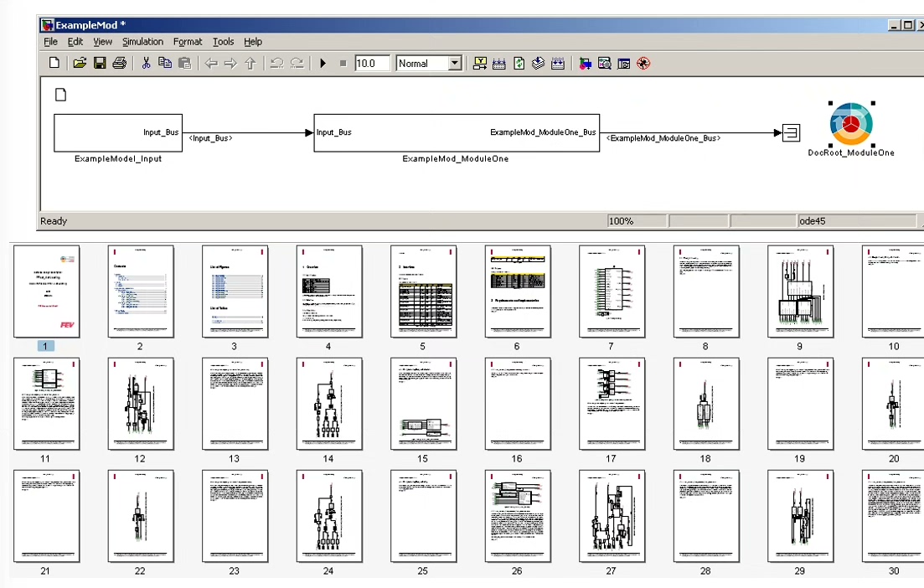
Task: Stop simulation with the square button
Action: tap(343, 63)
